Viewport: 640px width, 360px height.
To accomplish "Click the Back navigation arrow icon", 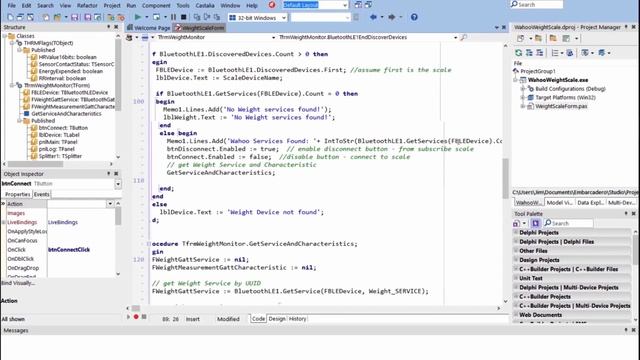I will (373, 17).
